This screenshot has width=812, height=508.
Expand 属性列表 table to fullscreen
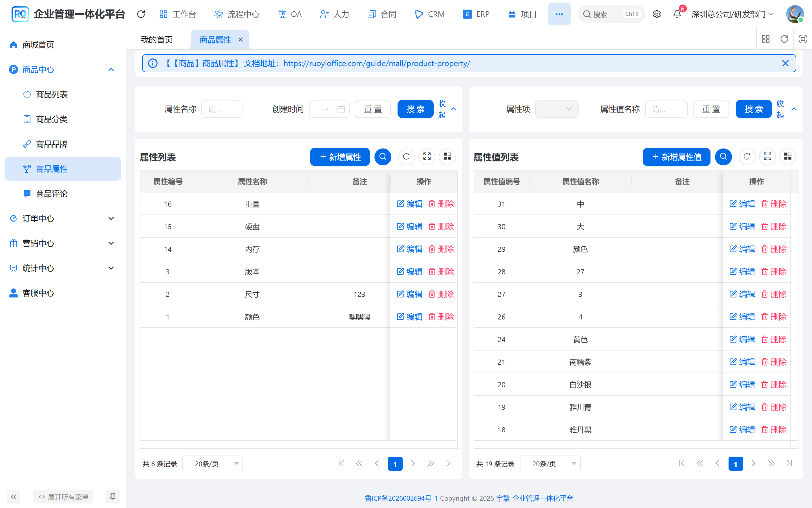pos(427,157)
